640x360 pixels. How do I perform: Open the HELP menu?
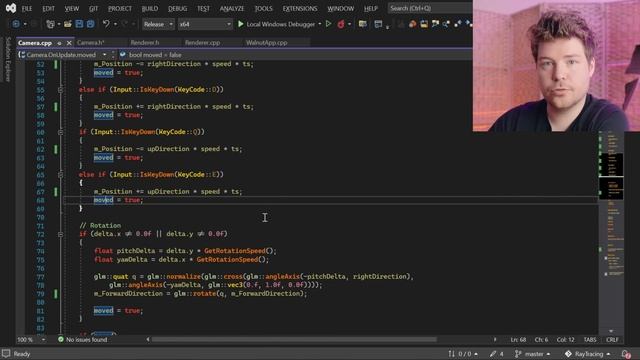371,8
